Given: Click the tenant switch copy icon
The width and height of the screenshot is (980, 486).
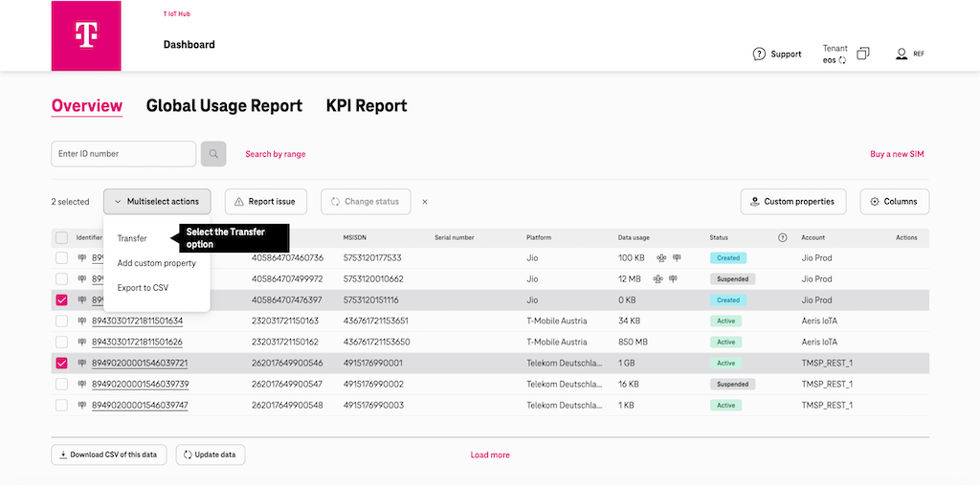Looking at the screenshot, I should point(862,55).
